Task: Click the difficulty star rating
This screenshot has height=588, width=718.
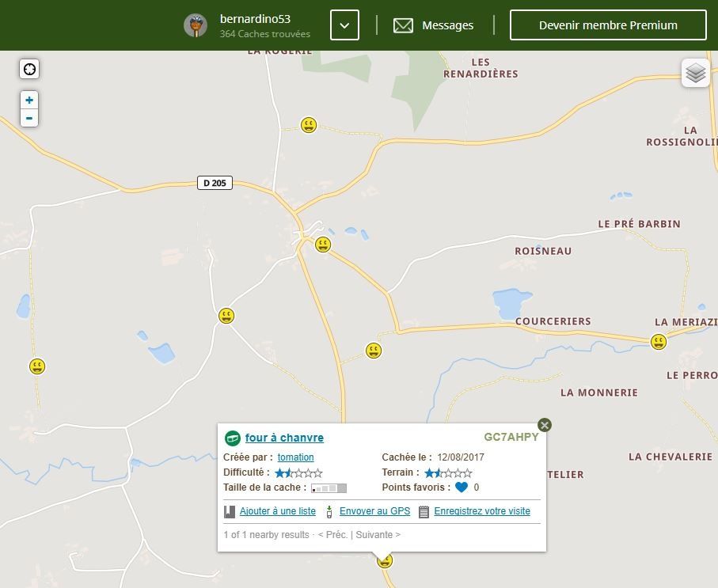Action: pos(298,473)
